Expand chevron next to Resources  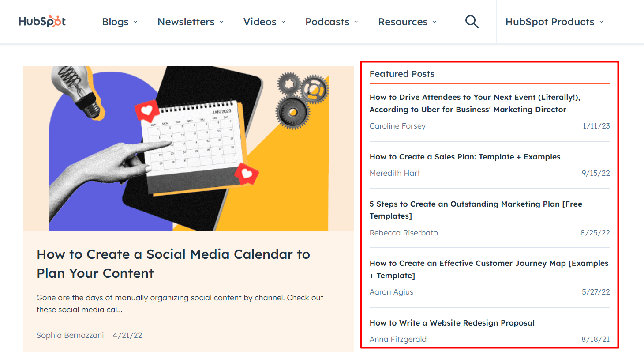[434, 22]
